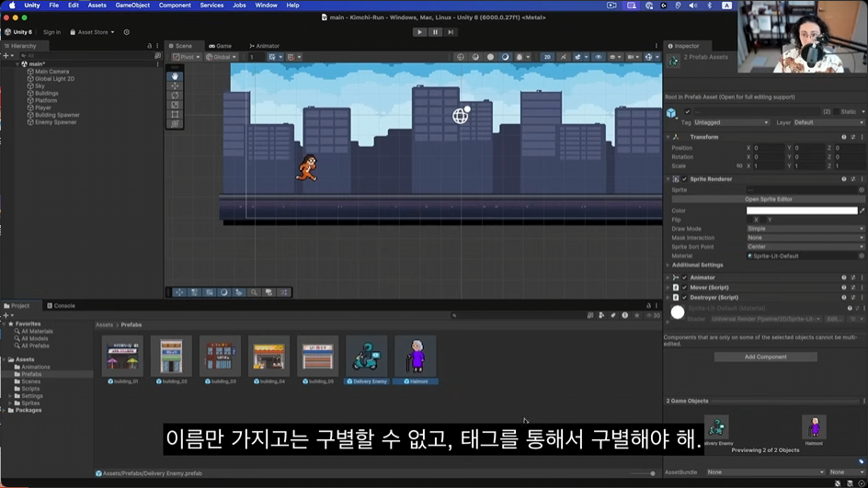Open the Tag dropdown showing Untagged

(x=731, y=122)
